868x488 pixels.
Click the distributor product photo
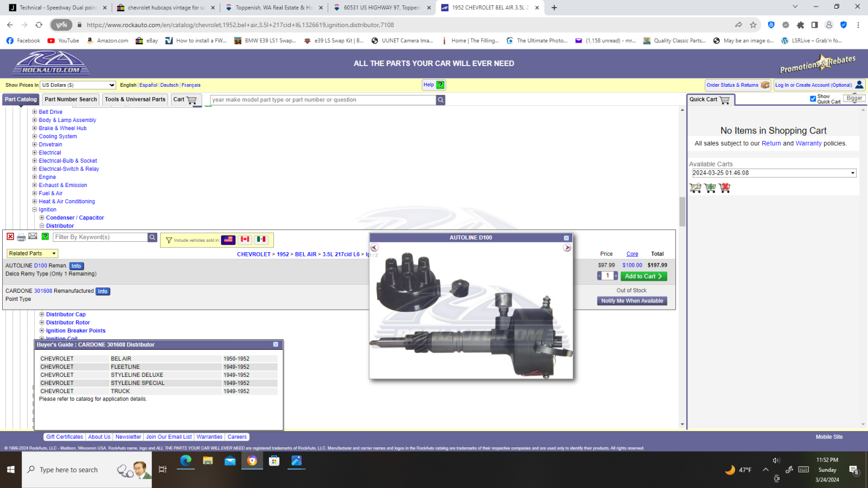tap(471, 314)
